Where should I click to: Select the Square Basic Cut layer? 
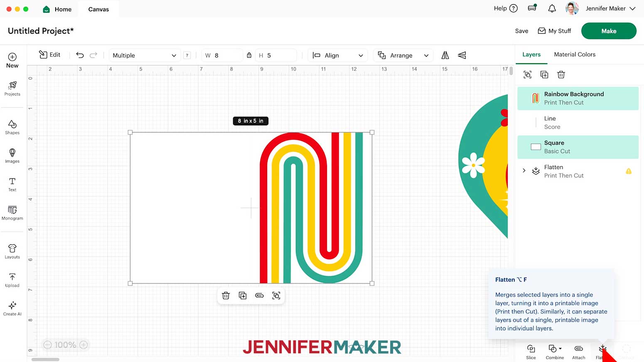pos(578,147)
